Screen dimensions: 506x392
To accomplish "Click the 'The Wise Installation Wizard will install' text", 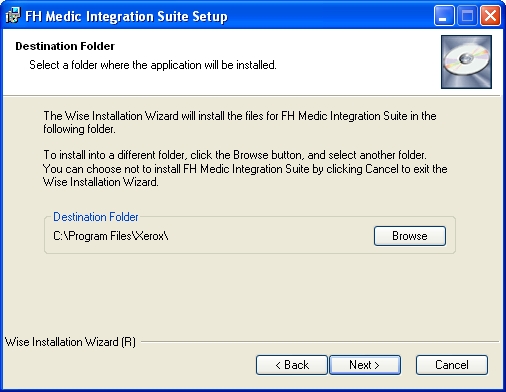I will (x=240, y=122).
